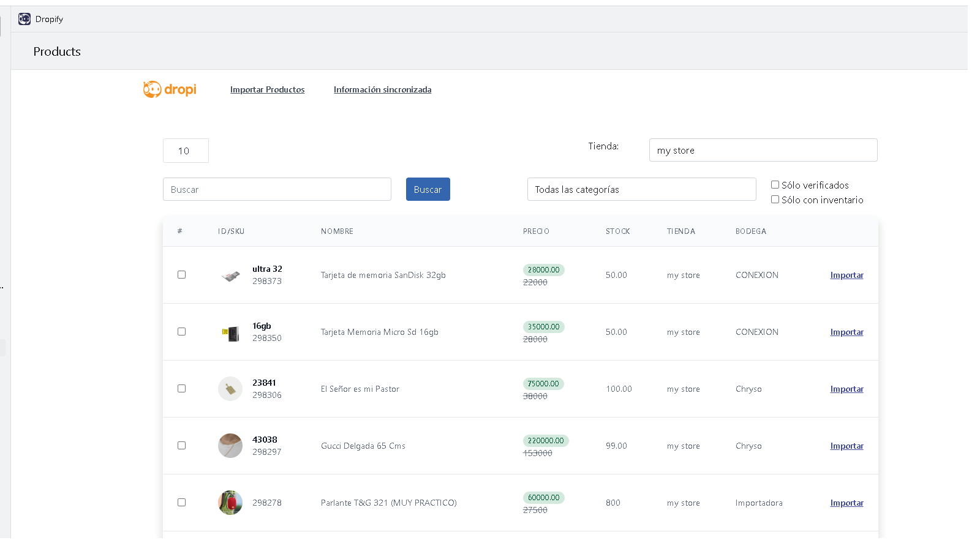Open the Todas las categorías dropdown
The width and height of the screenshot is (980, 551).
(641, 189)
